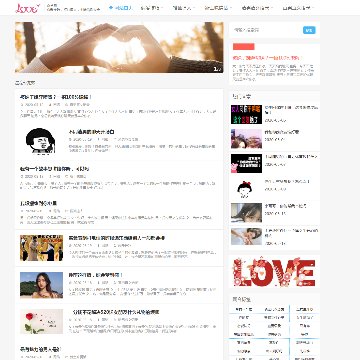Open the red-tagged featured post title link
360x360 pixels.
[268, 58]
